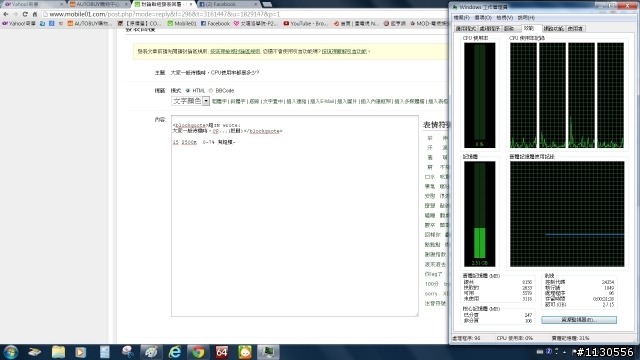Open Task Manager View (V) menu
The height and width of the screenshot is (360, 640).
(x=504, y=18)
